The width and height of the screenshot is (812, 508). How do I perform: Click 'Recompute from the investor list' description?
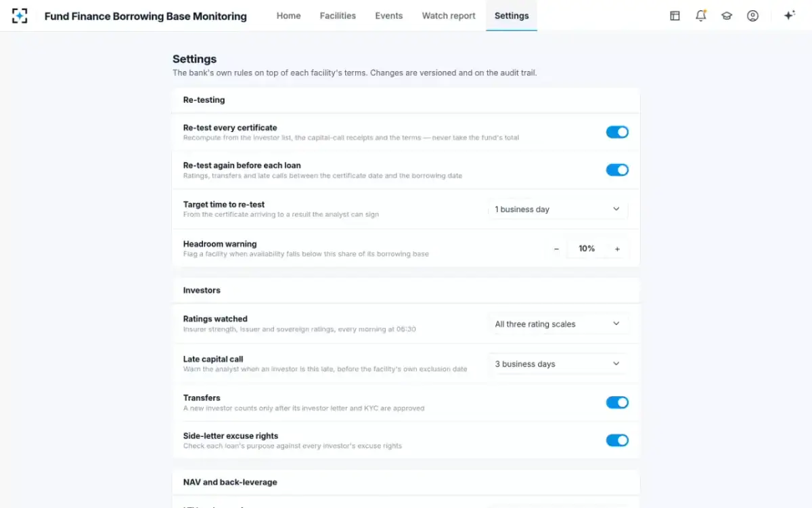(351, 137)
